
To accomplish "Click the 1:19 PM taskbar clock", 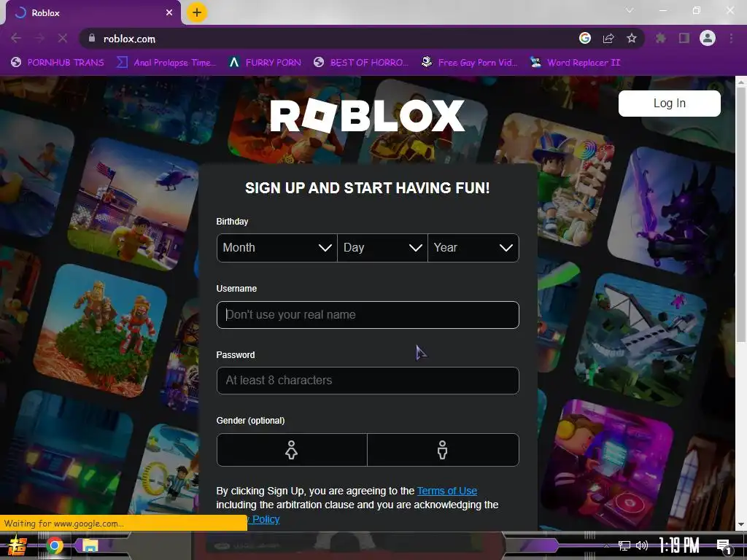I will click(679, 545).
